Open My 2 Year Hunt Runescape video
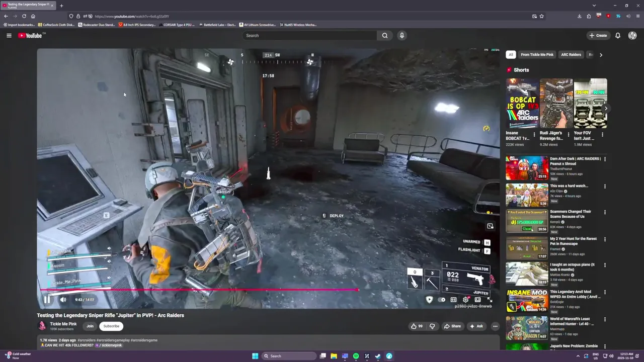 tap(527, 248)
